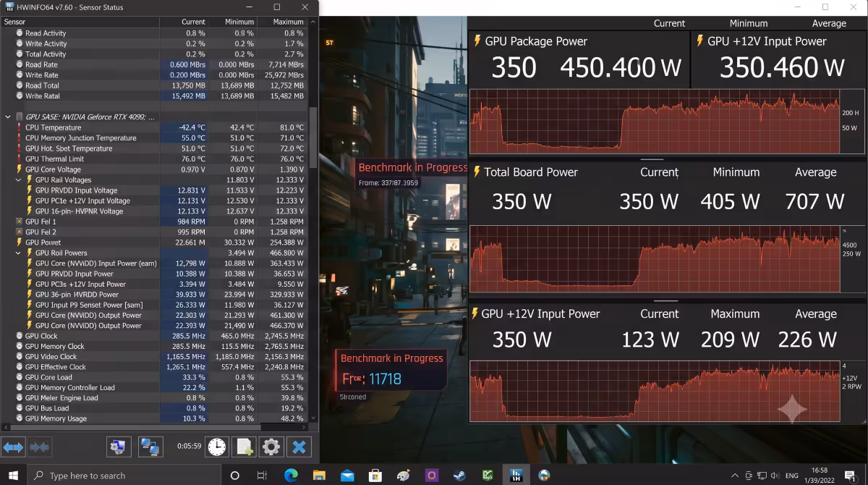Select the GPU Effective Clock row
Screen dimensions: 868x485
(x=154, y=366)
